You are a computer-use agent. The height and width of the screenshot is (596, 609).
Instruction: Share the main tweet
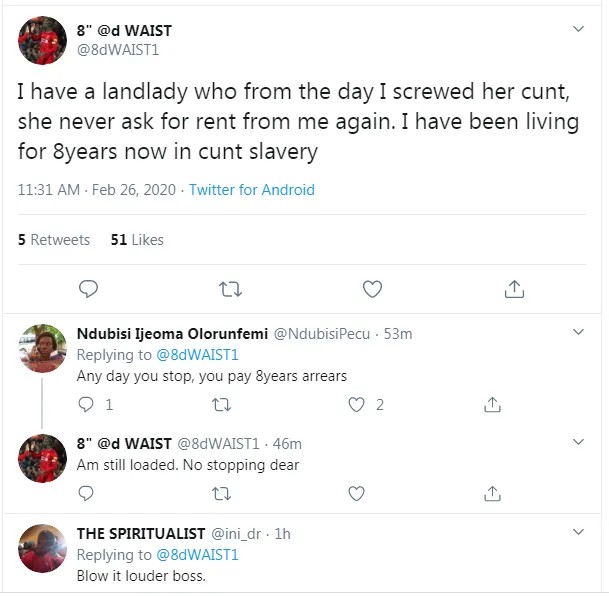(x=514, y=289)
